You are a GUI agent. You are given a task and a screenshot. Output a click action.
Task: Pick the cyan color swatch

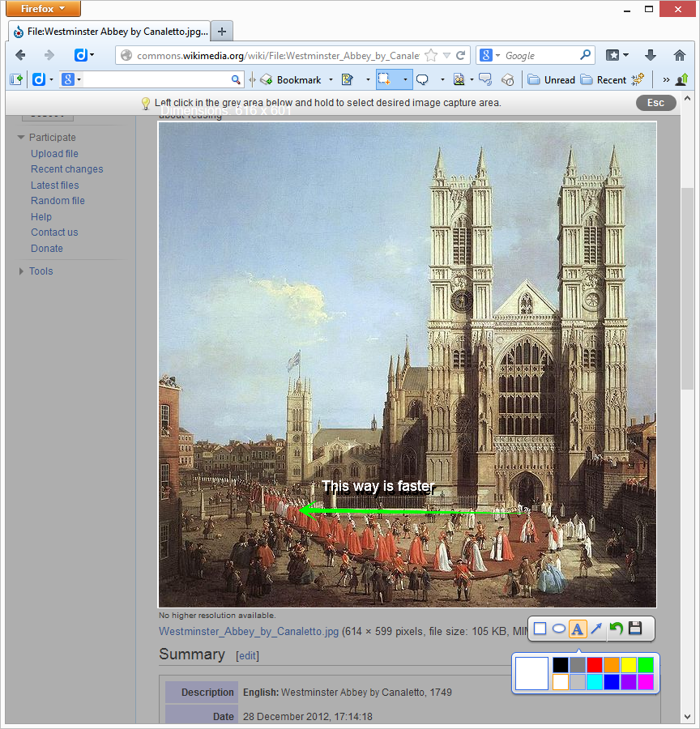[x=595, y=682]
